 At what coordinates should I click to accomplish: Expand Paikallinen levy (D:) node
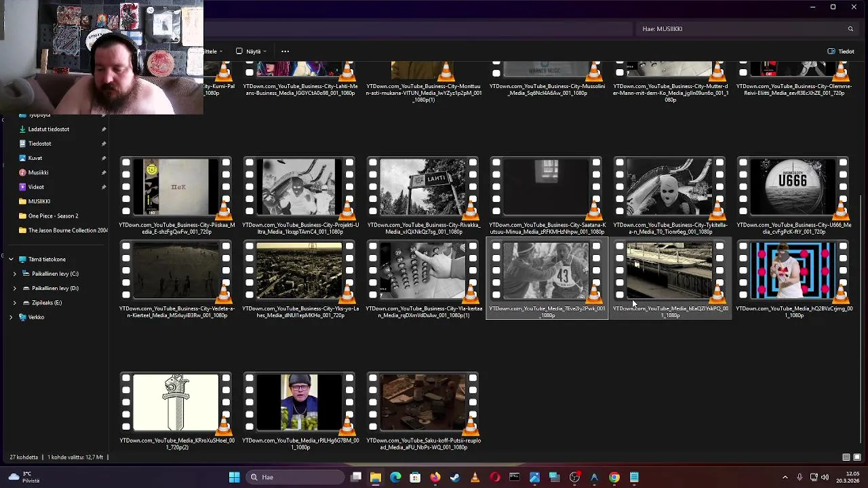[x=14, y=288]
